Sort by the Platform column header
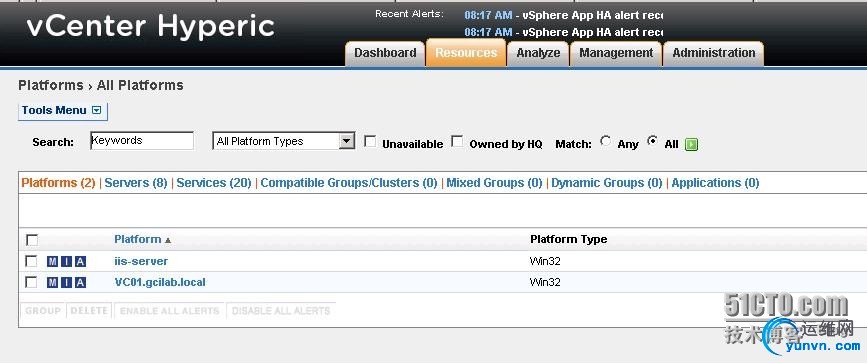 pos(138,240)
